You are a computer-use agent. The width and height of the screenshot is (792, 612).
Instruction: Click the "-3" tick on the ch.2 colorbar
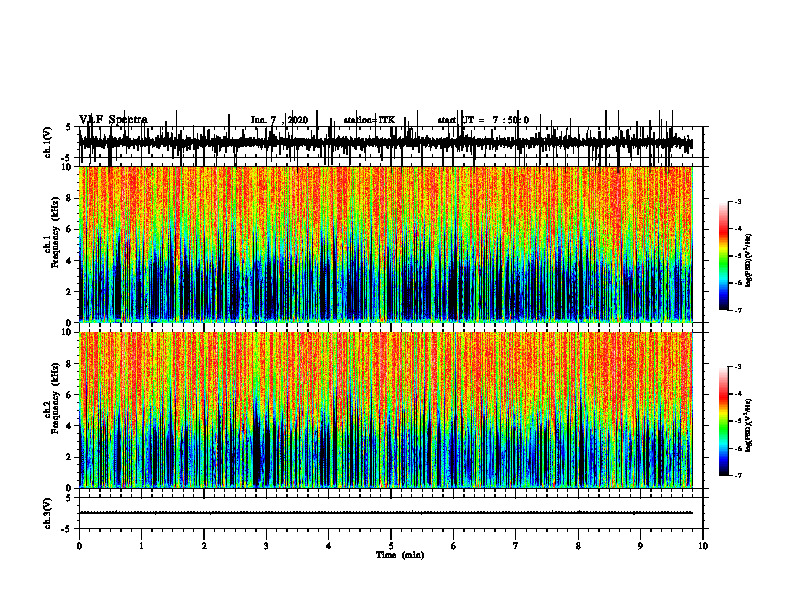[738, 367]
